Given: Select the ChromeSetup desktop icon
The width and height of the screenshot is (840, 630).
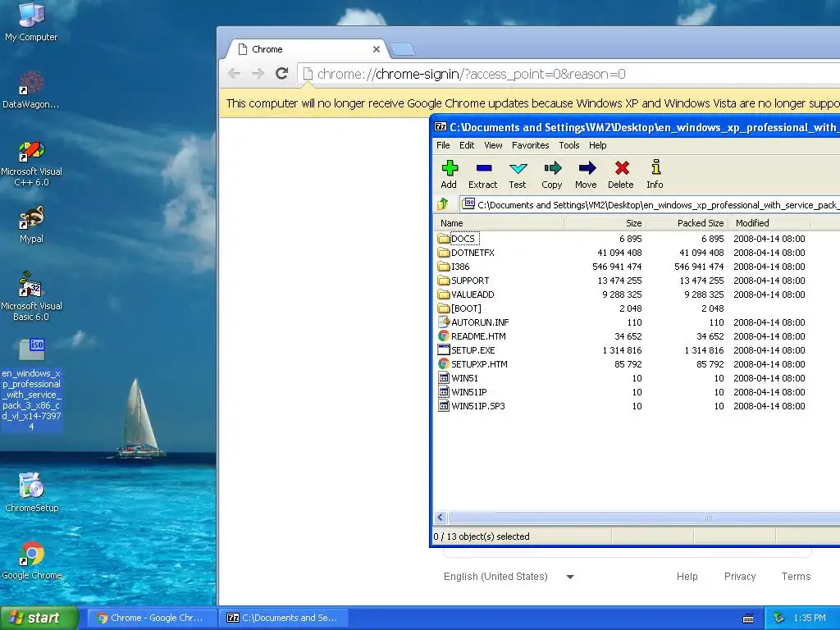Looking at the screenshot, I should click(x=32, y=492).
